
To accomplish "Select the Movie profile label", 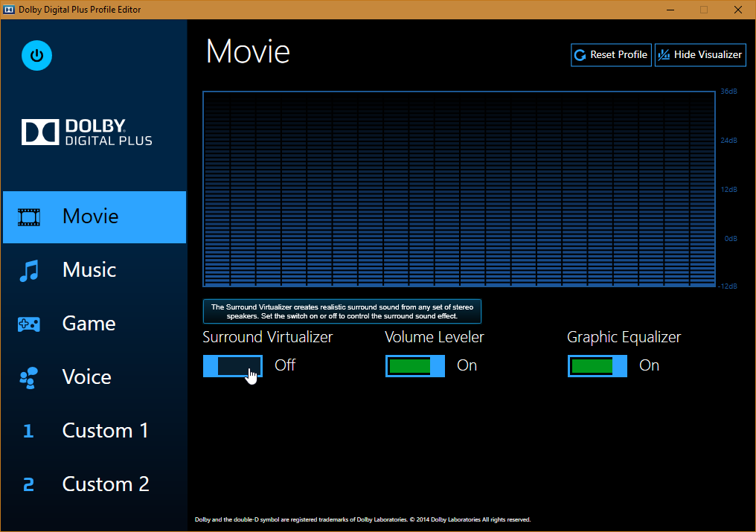I will coord(90,216).
